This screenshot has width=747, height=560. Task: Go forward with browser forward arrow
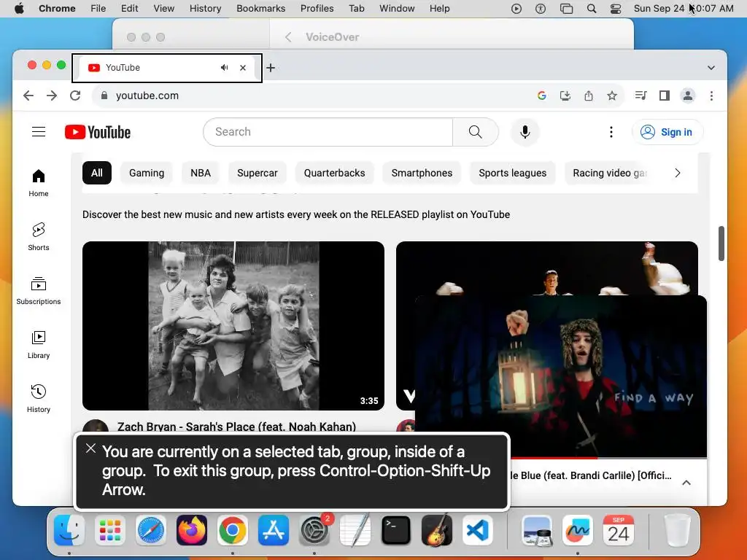tap(52, 96)
